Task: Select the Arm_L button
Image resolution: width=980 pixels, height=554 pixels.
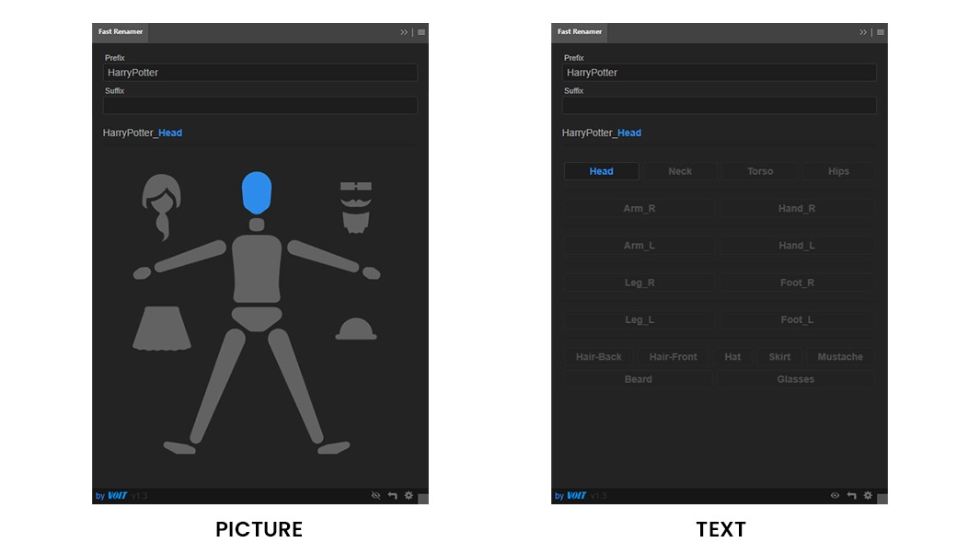Action: point(640,246)
